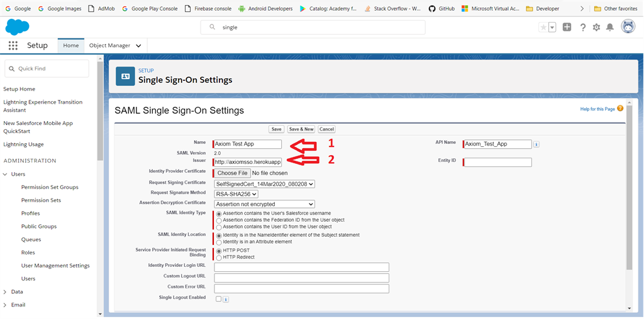Viewport: 644px width, 319px height.
Task: Click the Single Logout Enabled info icon
Action: (x=226, y=300)
